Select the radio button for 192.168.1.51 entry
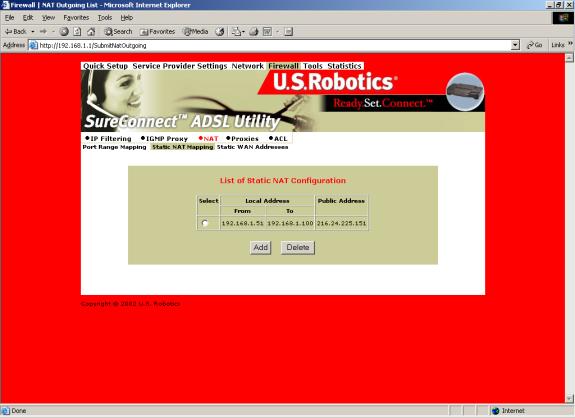The height and width of the screenshot is (418, 575). point(205,223)
